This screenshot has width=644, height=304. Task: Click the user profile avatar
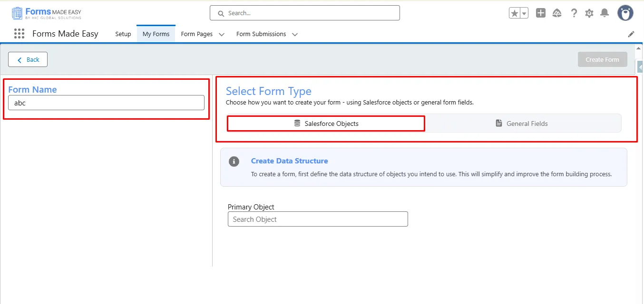coord(625,13)
